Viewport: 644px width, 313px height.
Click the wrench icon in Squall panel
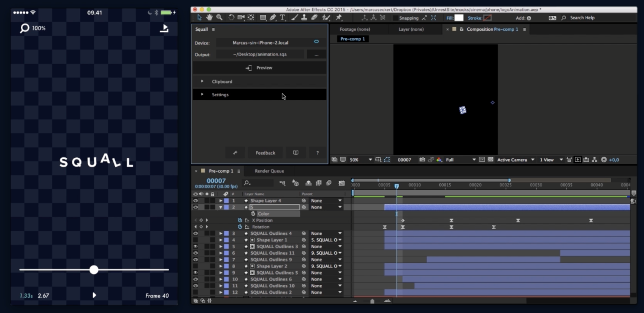click(x=235, y=153)
